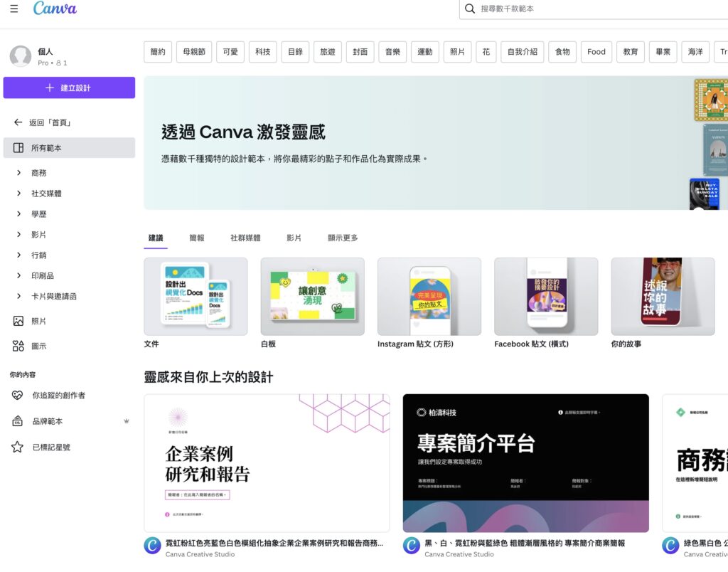Open the 白板 template thumbnail
The height and width of the screenshot is (572, 728).
point(312,295)
